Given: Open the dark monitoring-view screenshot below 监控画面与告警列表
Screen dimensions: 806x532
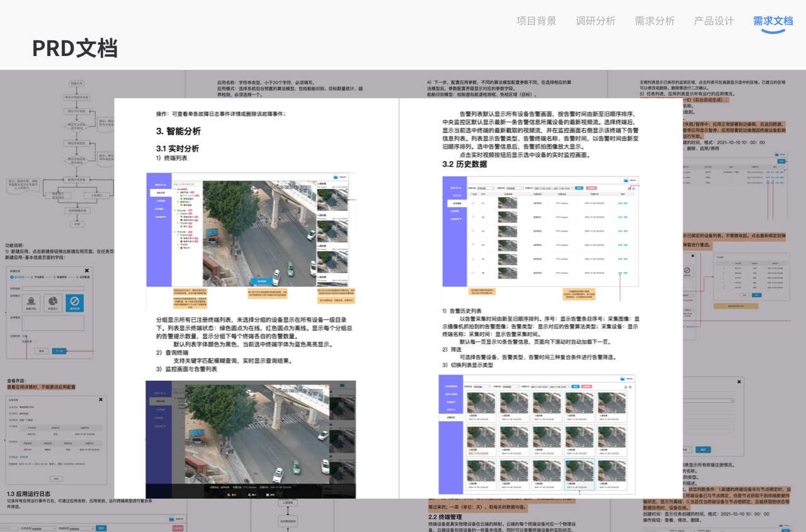Looking at the screenshot, I should point(251,439).
